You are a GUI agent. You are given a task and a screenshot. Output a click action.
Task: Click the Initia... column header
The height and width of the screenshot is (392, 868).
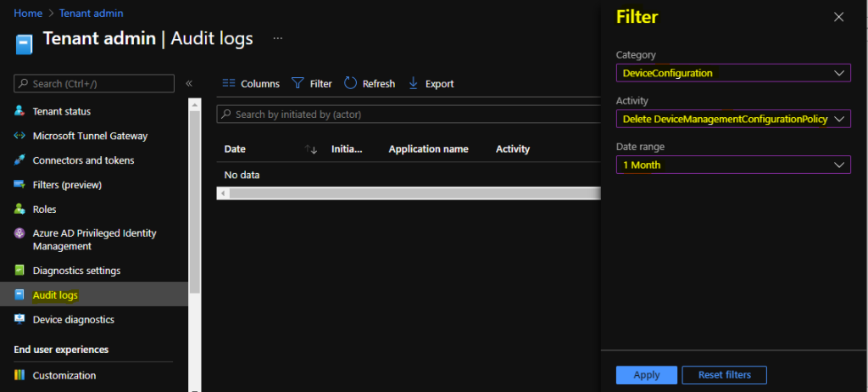(x=347, y=148)
